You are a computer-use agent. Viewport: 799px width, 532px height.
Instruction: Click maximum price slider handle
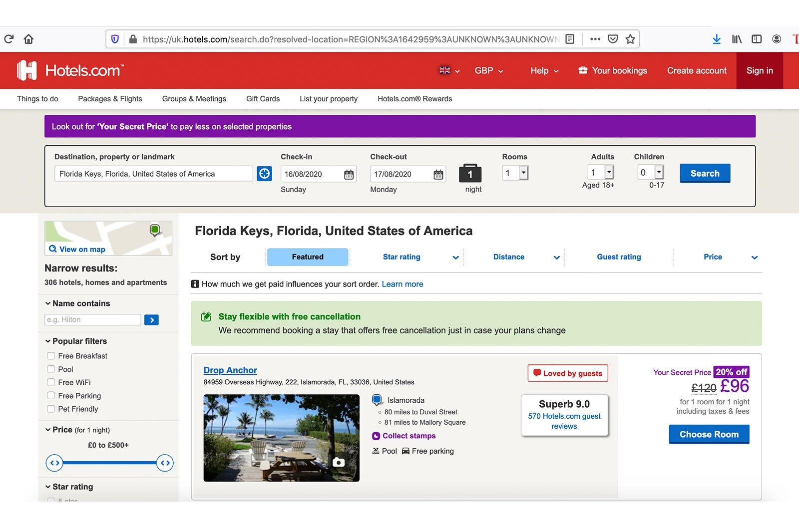pyautogui.click(x=165, y=463)
